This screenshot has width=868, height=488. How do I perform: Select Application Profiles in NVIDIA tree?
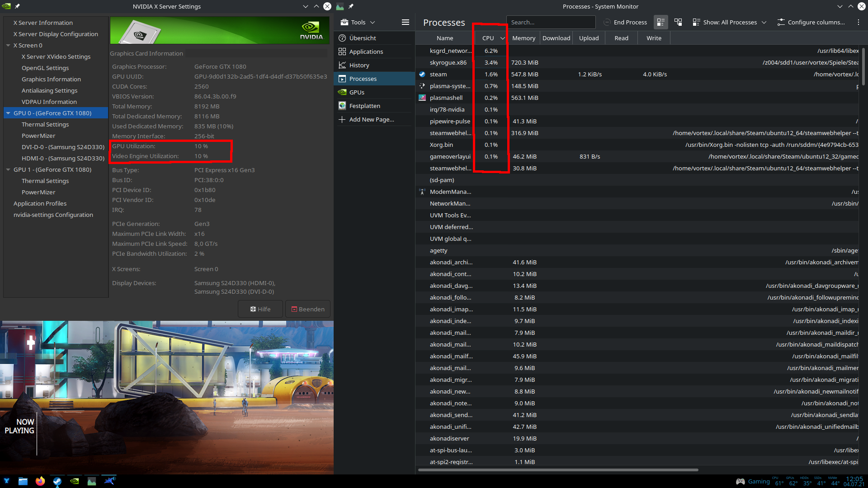click(40, 203)
